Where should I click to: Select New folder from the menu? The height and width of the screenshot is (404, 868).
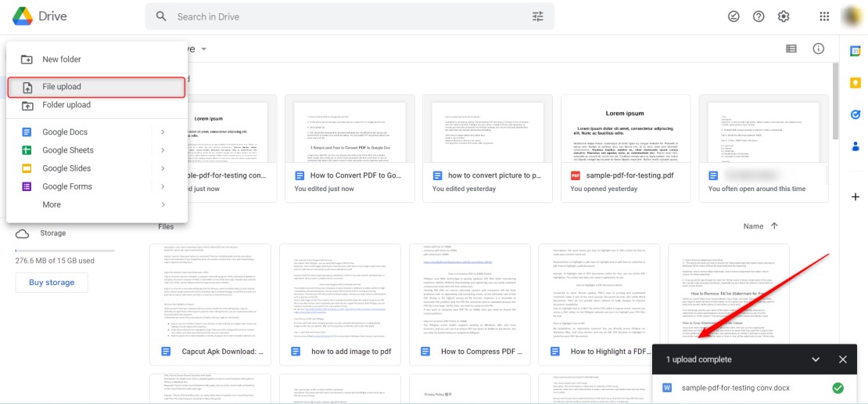tap(97, 60)
